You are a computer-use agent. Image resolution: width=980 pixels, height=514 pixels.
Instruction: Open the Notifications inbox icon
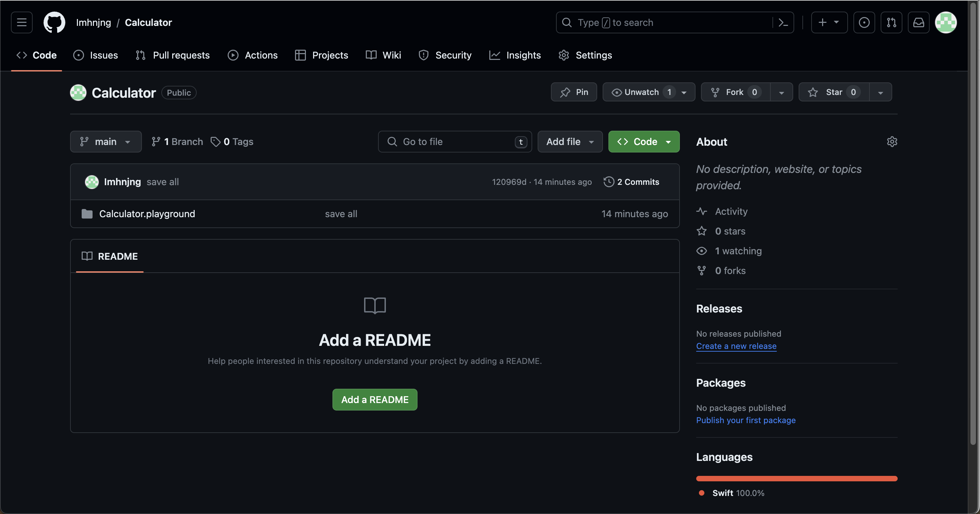click(x=919, y=22)
